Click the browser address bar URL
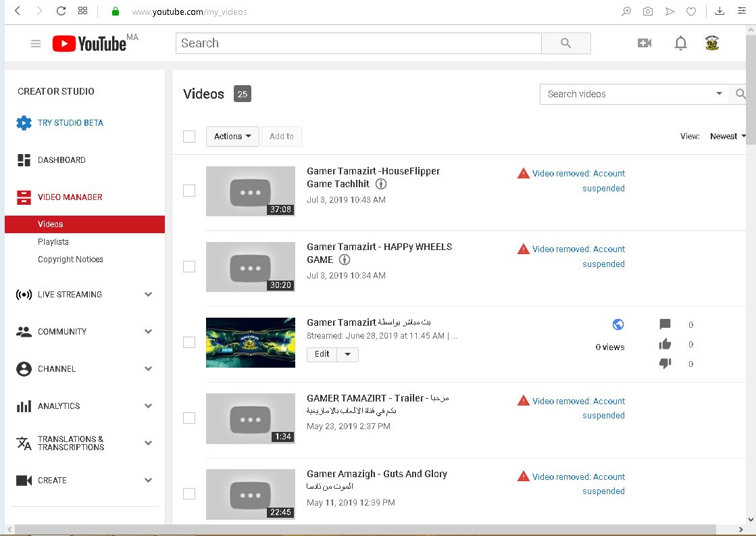The image size is (756, 536). click(x=189, y=11)
